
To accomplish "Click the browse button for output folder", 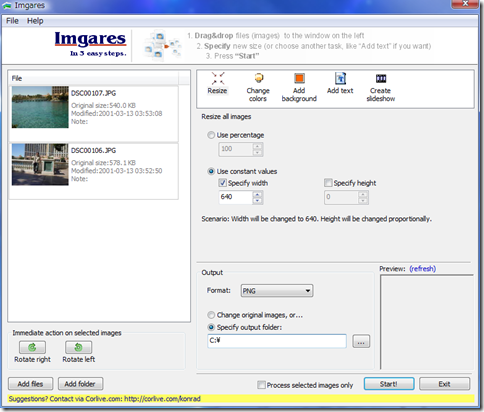I will click(x=361, y=341).
